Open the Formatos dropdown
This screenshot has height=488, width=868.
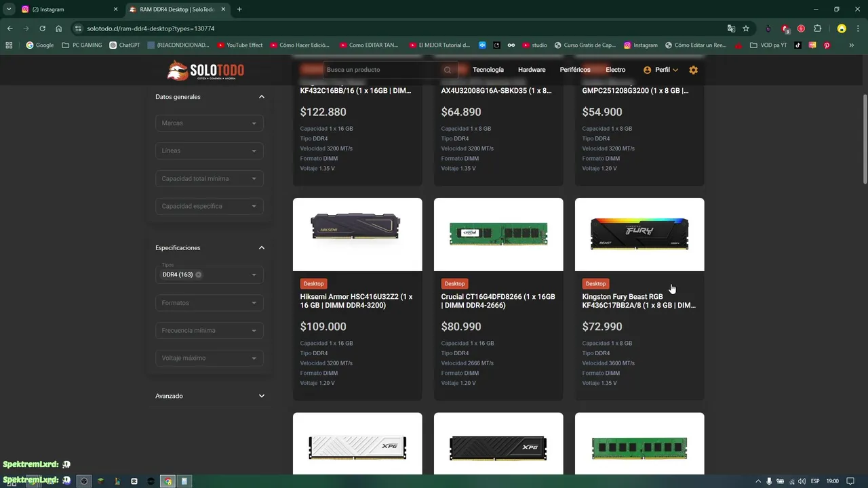209,303
